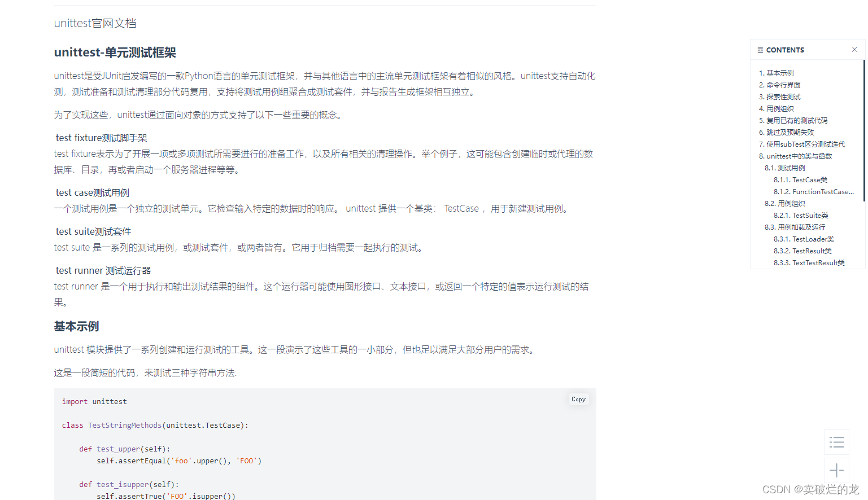Select contents item 7. 使用subTest区分测试迭代
The width and height of the screenshot is (868, 500).
point(802,144)
